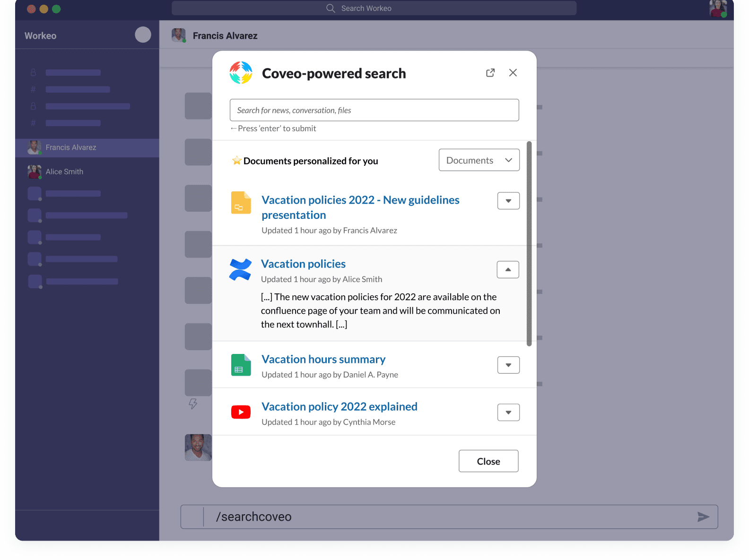The width and height of the screenshot is (749, 560).
Task: Click the Confluence icon for Vacation policies
Action: coord(240,270)
